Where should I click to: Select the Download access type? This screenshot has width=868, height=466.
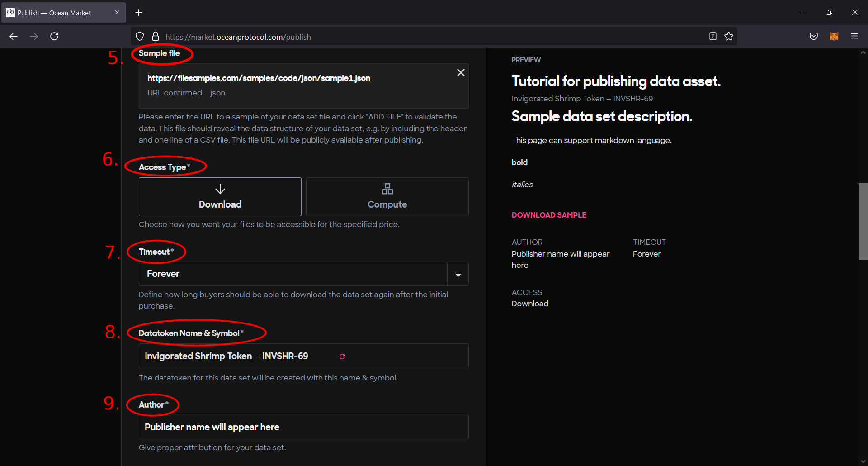pyautogui.click(x=220, y=197)
